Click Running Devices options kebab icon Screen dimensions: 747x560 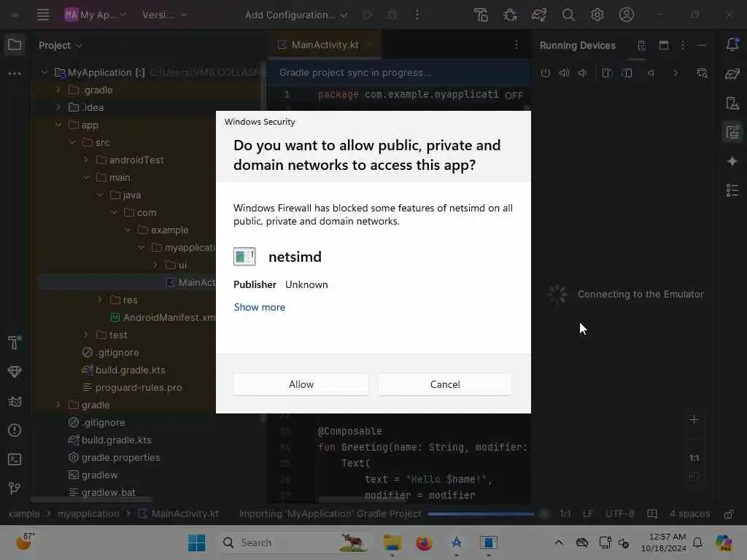click(x=683, y=45)
